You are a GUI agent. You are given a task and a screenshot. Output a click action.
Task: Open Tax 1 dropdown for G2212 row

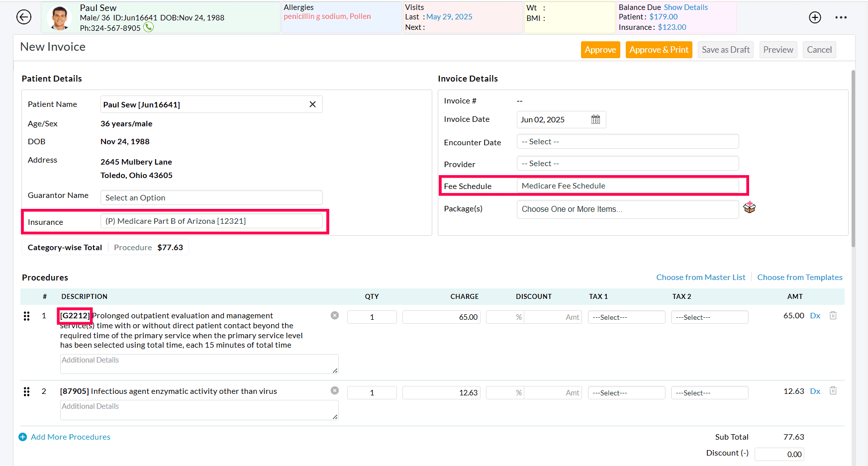(x=626, y=317)
